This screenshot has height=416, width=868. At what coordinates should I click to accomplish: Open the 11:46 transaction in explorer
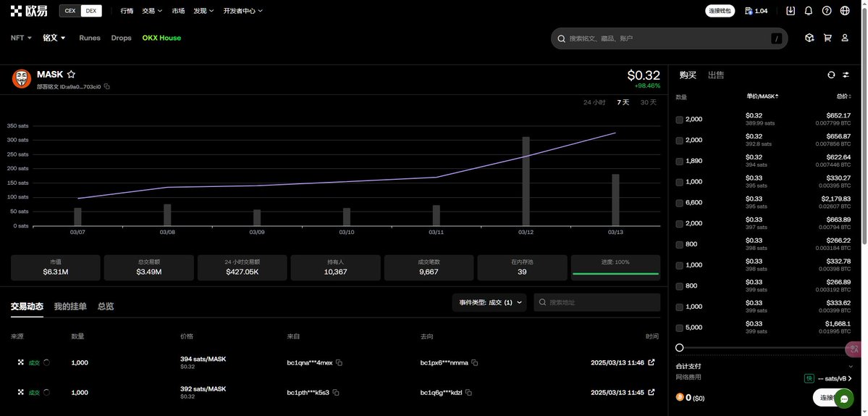pyautogui.click(x=652, y=362)
